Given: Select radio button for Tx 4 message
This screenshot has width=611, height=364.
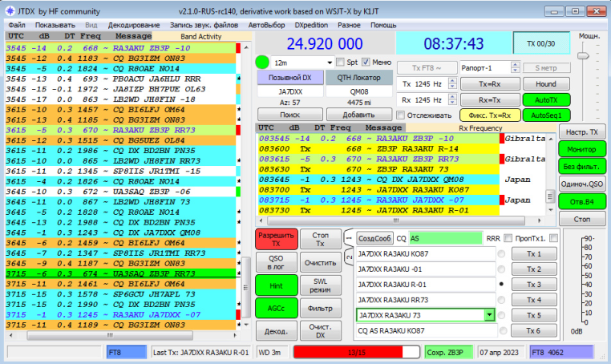Looking at the screenshot, I should (x=501, y=300).
